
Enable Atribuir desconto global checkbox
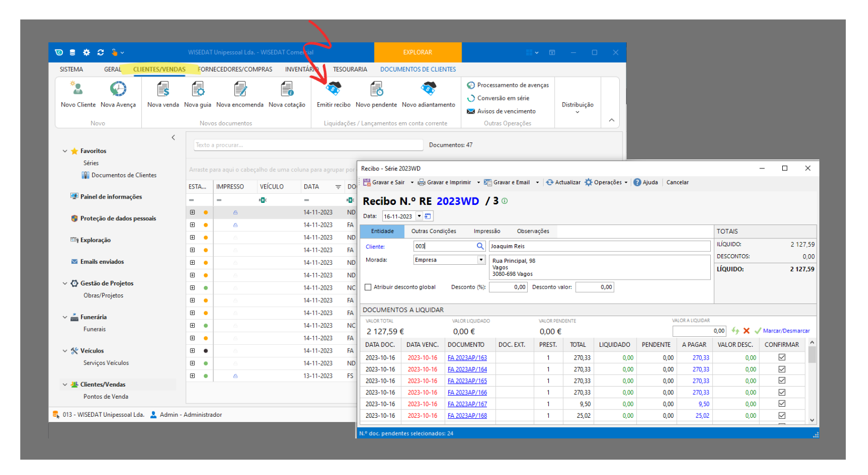click(x=368, y=288)
